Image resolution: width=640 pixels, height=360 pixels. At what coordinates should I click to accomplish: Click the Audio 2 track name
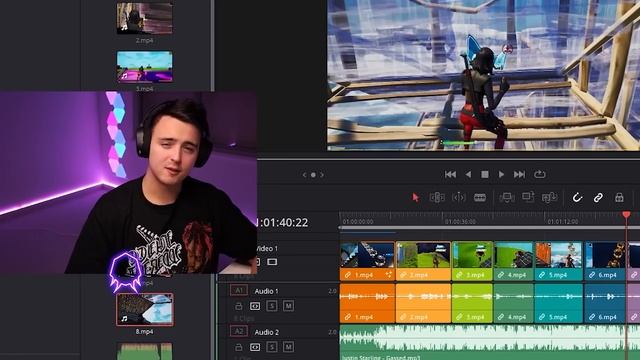point(267,332)
